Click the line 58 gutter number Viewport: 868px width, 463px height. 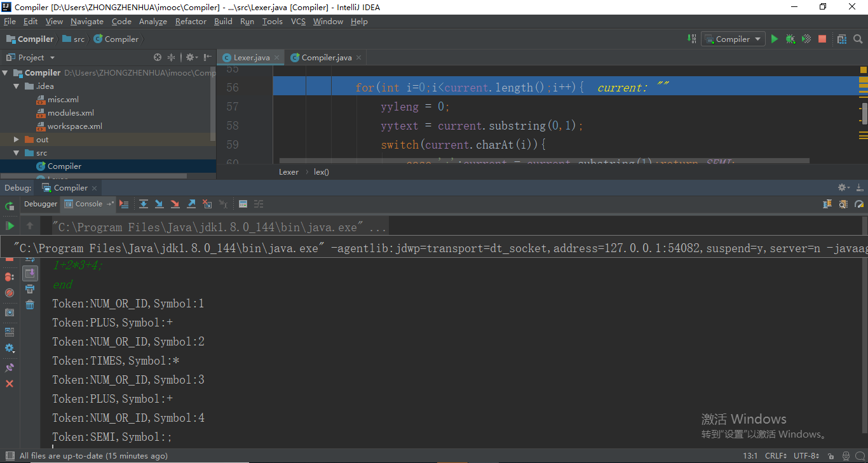tap(233, 126)
